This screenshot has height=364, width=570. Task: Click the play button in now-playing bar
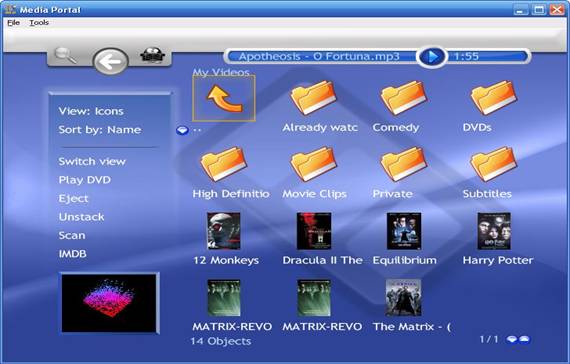(x=432, y=57)
